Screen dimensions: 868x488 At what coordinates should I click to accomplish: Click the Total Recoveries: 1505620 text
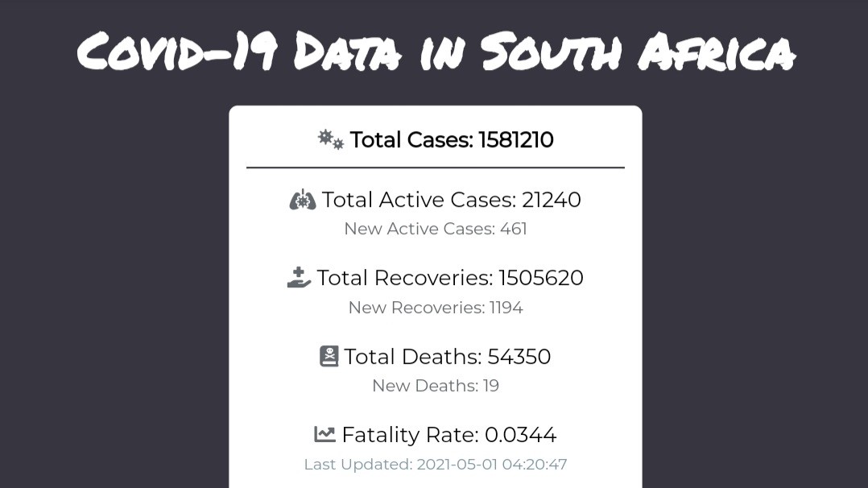(x=450, y=278)
